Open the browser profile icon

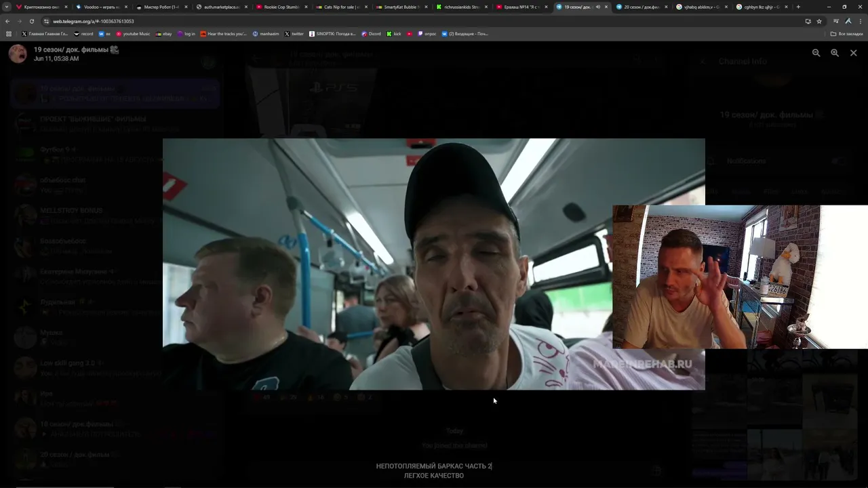point(848,21)
